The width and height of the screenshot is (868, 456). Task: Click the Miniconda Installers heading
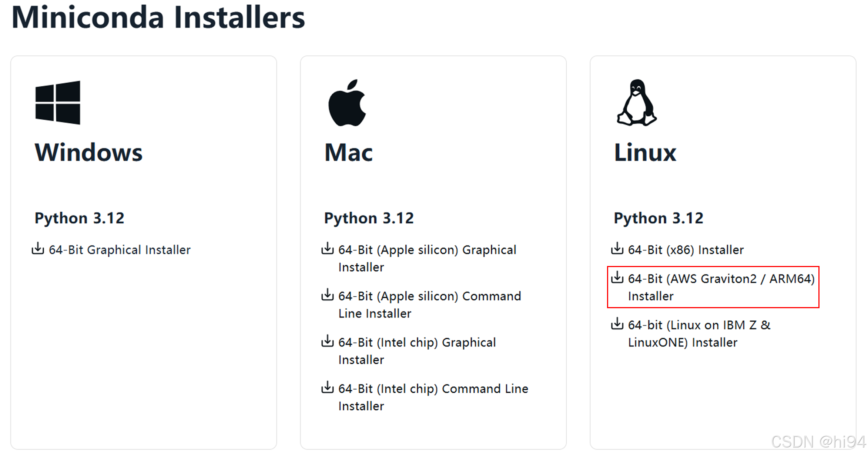[158, 17]
